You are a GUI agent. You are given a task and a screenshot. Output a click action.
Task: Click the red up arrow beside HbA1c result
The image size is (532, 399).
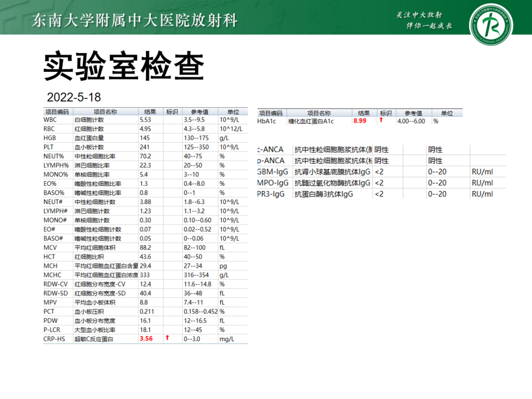coord(383,120)
